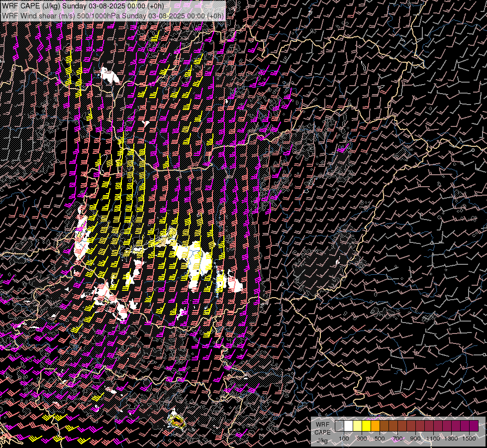Select the pale yellow legend swatch
Viewport: 487px width, 448px height.
coord(358,426)
